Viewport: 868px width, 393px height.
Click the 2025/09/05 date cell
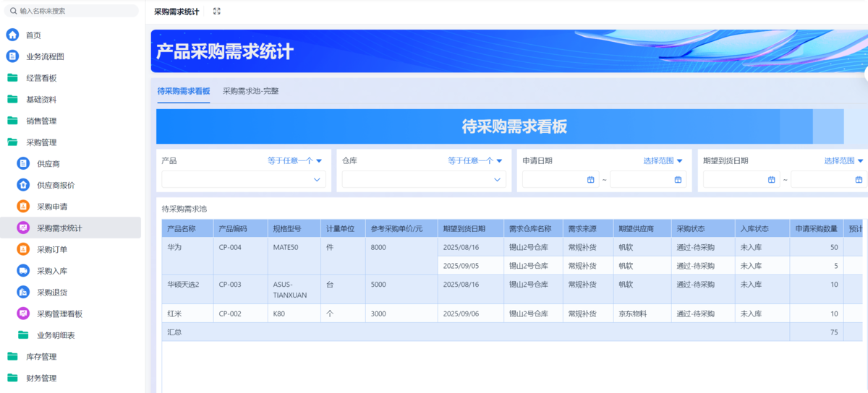click(470, 265)
